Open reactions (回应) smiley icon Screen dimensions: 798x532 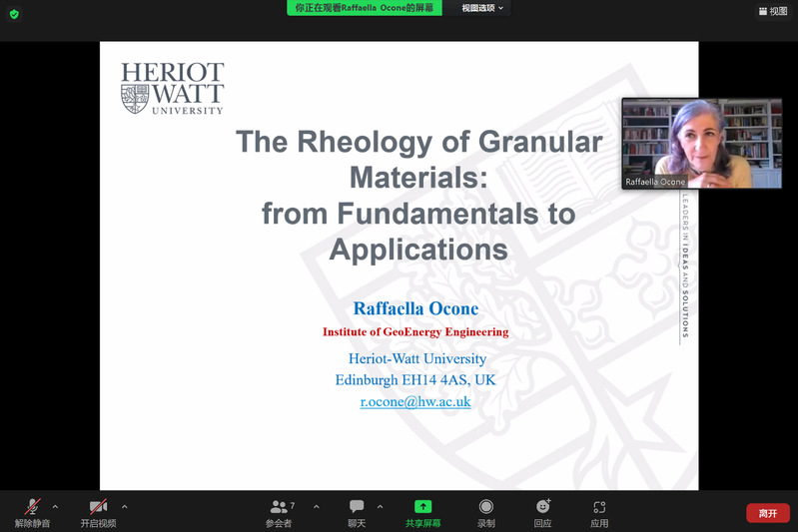pyautogui.click(x=543, y=513)
